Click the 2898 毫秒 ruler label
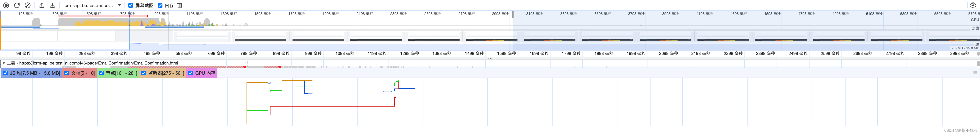Screen dimensions: 980x134 click(x=927, y=53)
